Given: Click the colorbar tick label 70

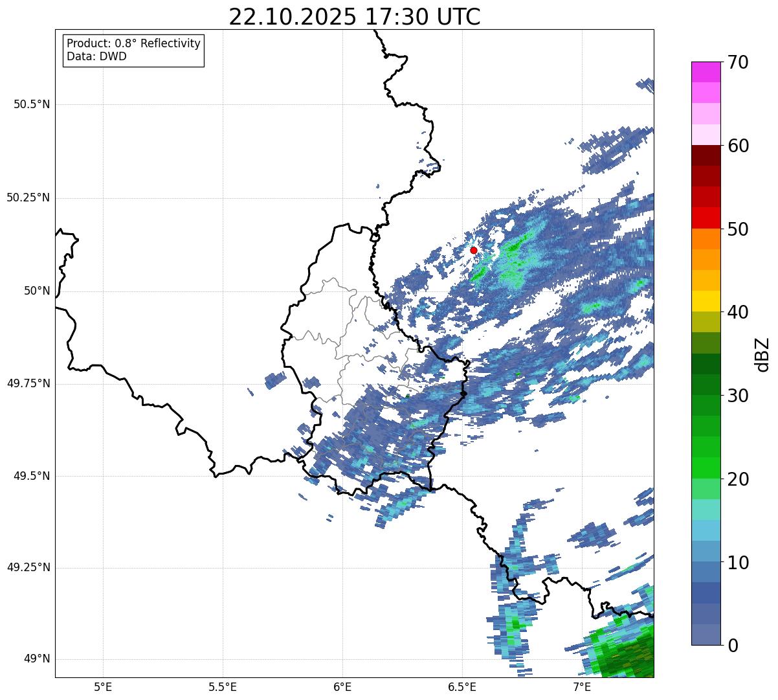Looking at the screenshot, I should [738, 62].
